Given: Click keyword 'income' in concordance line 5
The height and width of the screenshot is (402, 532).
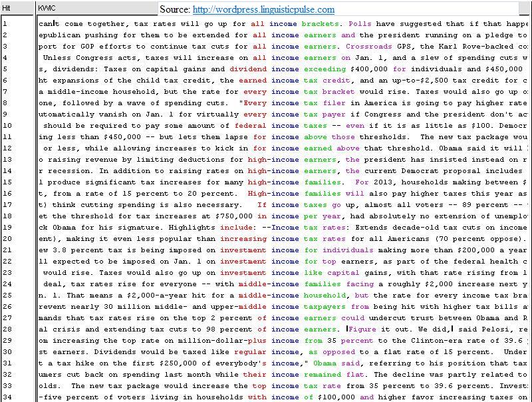Looking at the screenshot, I should (285, 69).
